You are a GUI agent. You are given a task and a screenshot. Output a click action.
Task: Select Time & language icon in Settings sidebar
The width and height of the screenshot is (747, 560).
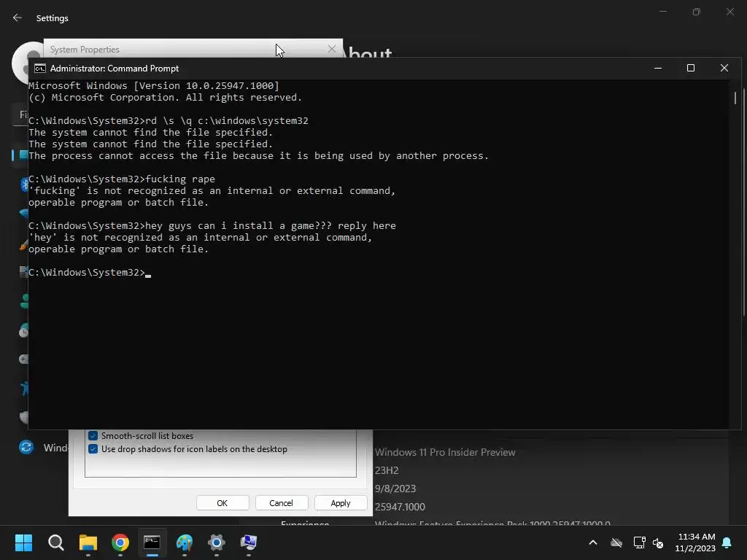tap(24, 330)
